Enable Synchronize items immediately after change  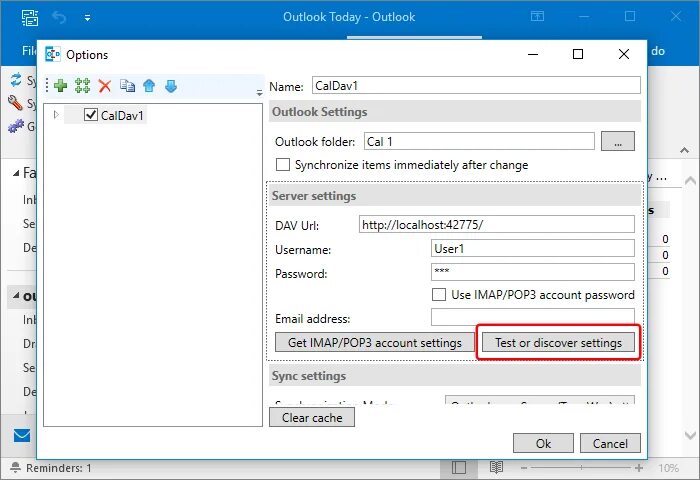[x=283, y=165]
